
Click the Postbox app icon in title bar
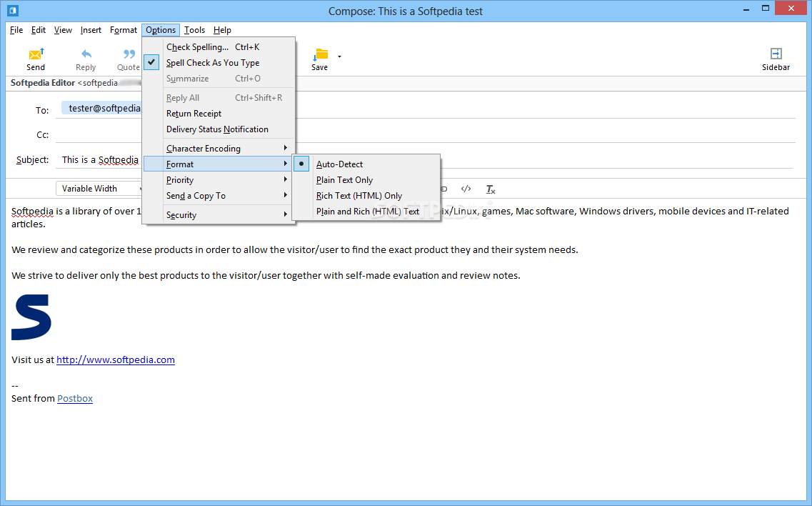point(13,11)
